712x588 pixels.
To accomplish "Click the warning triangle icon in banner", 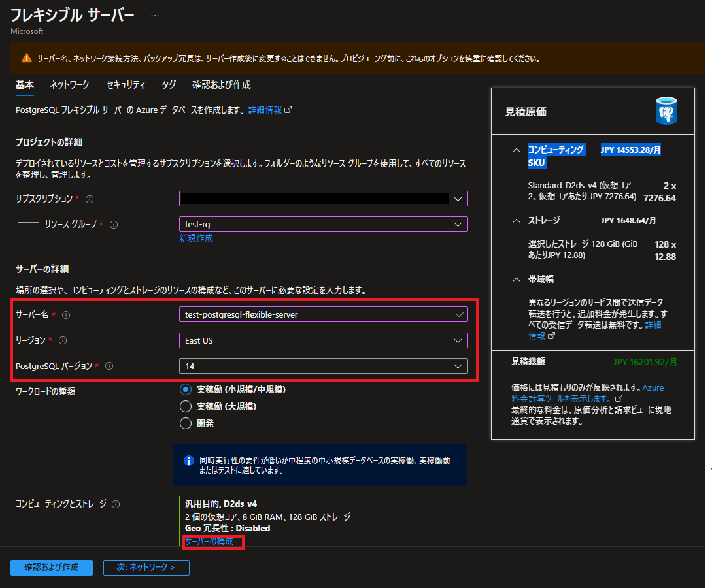I will (x=27, y=57).
